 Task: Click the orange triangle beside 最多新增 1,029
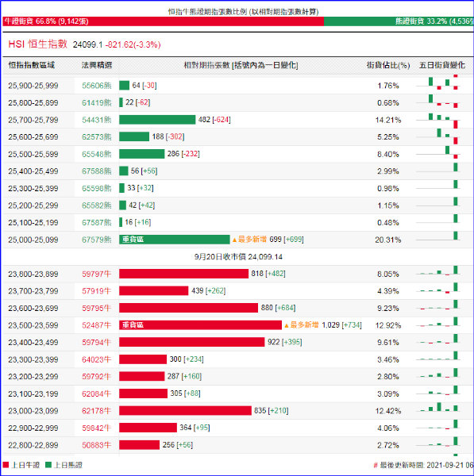pyautogui.click(x=286, y=325)
